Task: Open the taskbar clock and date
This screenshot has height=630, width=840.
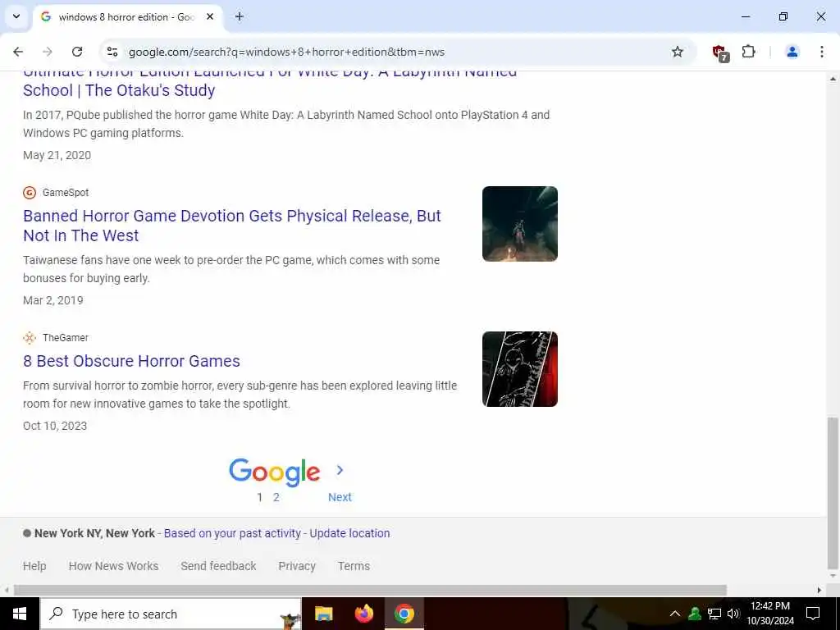Action: 769,614
